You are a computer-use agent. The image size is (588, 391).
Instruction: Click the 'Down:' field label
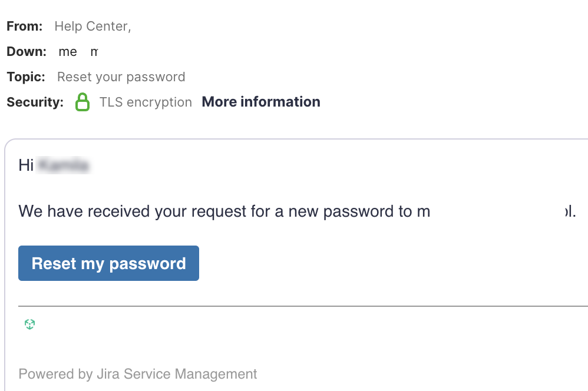(27, 52)
